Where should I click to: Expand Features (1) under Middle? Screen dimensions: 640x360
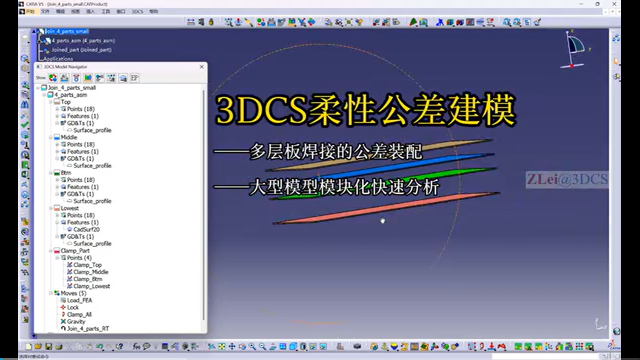pos(57,151)
